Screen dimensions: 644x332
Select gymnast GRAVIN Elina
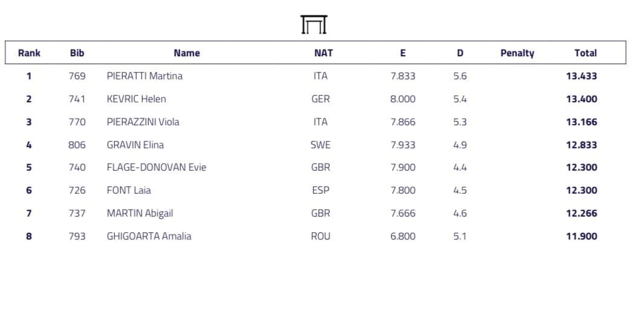point(135,145)
